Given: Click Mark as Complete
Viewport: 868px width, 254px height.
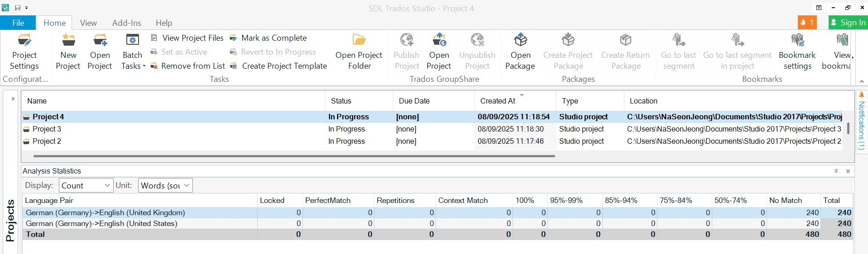Looking at the screenshot, I should point(268,38).
